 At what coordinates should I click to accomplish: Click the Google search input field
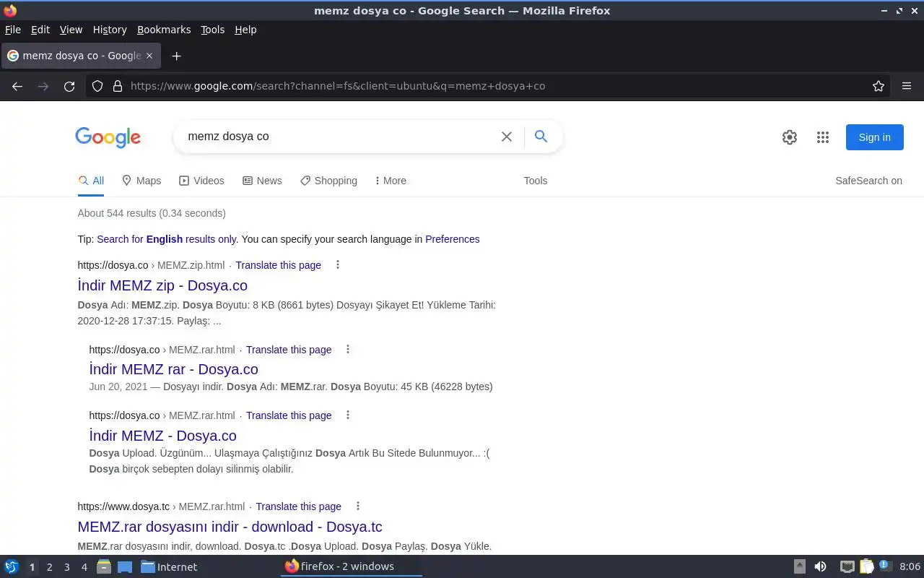[339, 137]
